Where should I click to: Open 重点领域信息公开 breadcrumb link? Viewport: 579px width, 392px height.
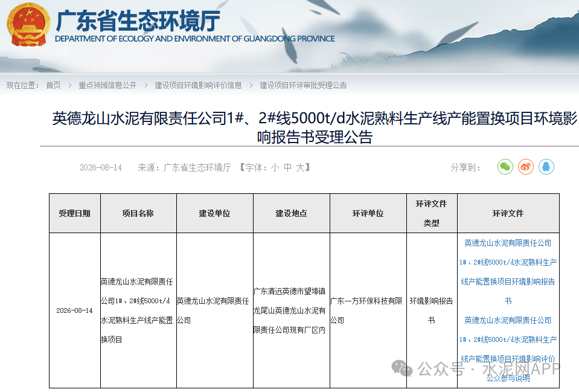(x=107, y=85)
